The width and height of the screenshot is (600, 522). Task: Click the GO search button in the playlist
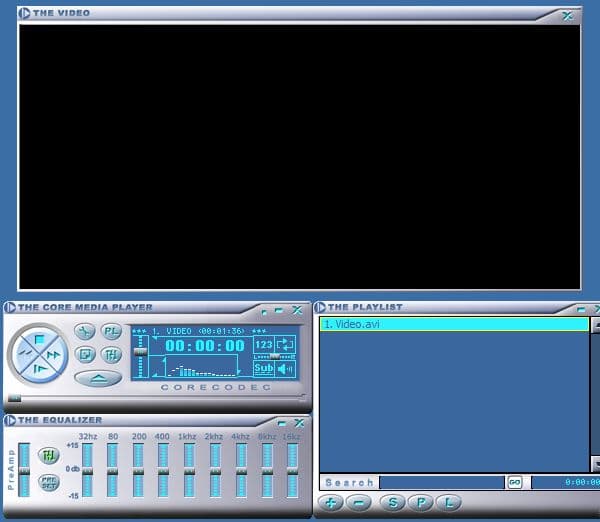(x=515, y=483)
